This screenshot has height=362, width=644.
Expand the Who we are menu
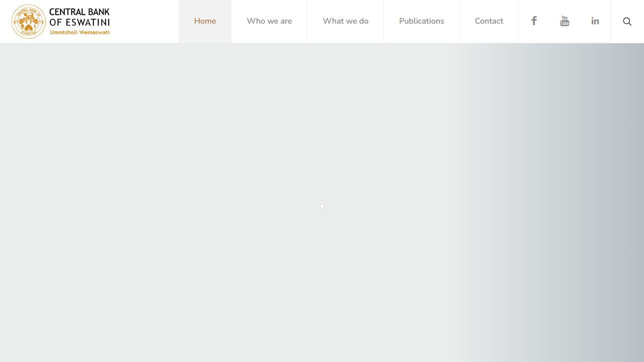click(x=269, y=21)
